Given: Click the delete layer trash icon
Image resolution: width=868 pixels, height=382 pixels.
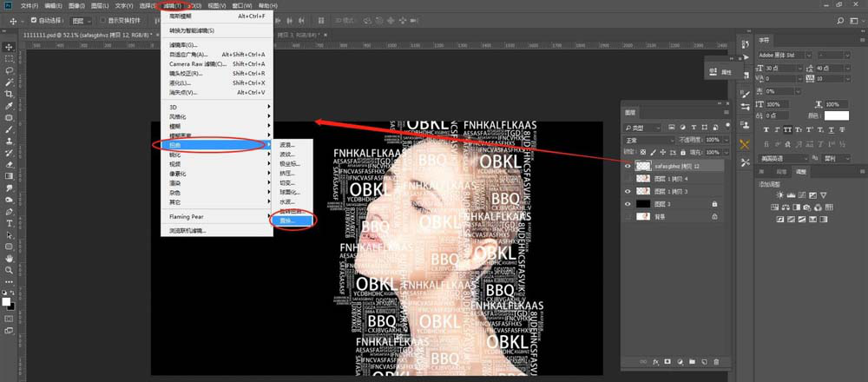Looking at the screenshot, I should click(x=716, y=361).
